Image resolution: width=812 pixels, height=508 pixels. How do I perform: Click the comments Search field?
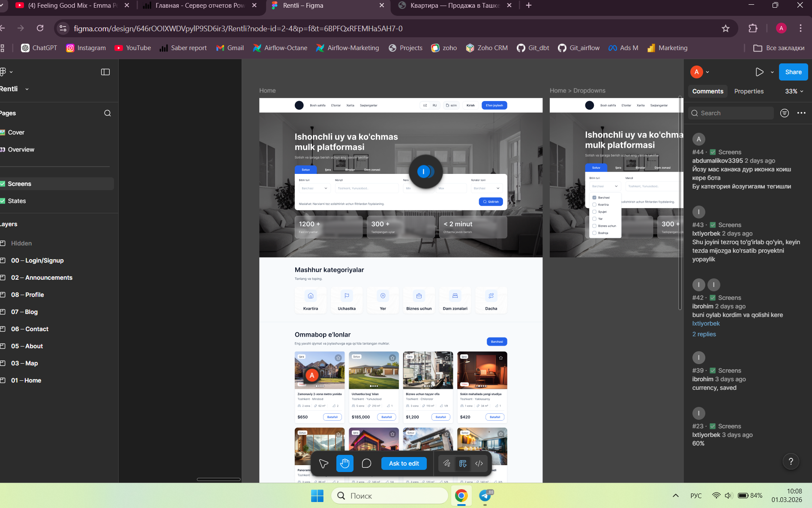tap(731, 113)
